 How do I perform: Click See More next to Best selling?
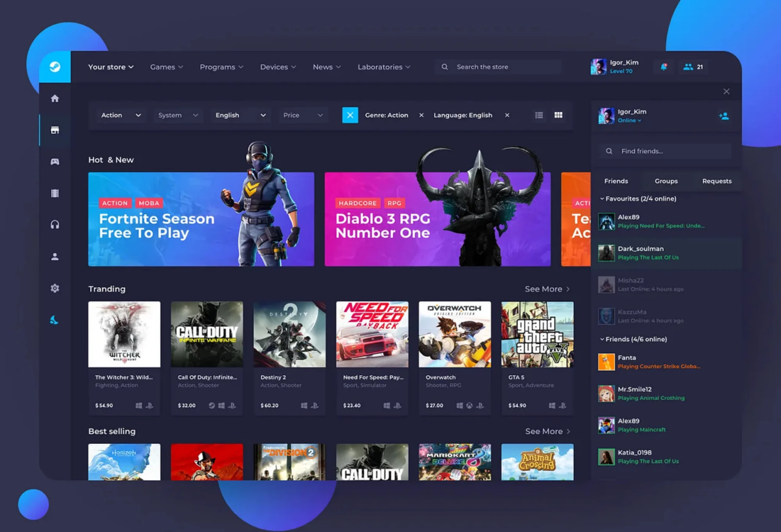[547, 431]
